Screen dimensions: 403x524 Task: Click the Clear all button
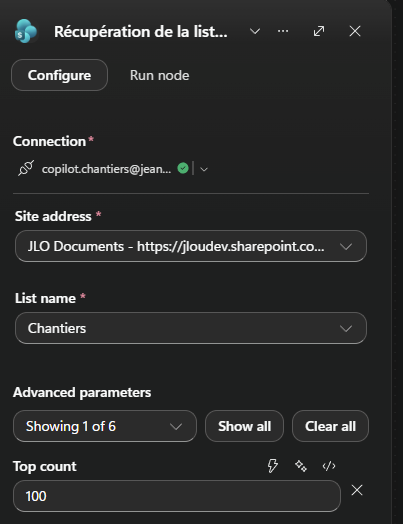coord(330,426)
